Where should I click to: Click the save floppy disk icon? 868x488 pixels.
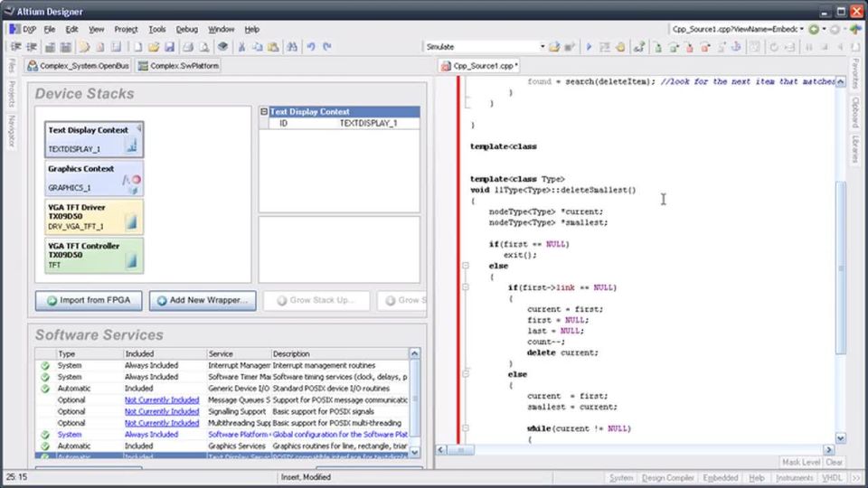[169, 47]
